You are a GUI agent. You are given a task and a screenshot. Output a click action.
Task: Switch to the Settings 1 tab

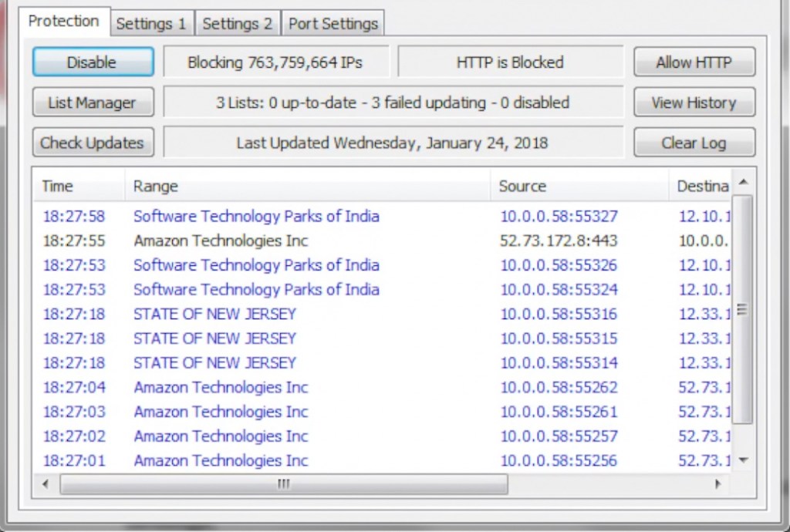151,24
